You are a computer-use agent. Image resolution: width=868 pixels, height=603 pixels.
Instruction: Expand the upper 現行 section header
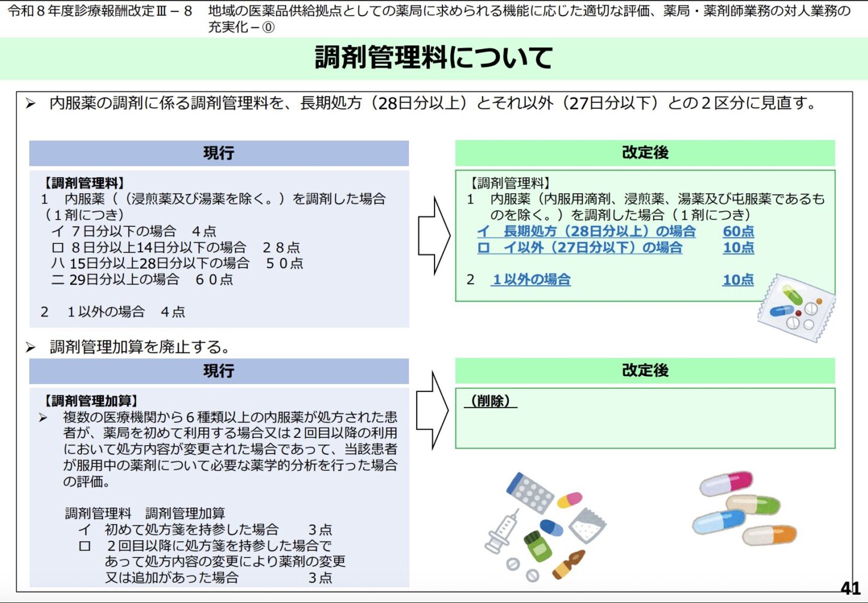click(x=218, y=153)
